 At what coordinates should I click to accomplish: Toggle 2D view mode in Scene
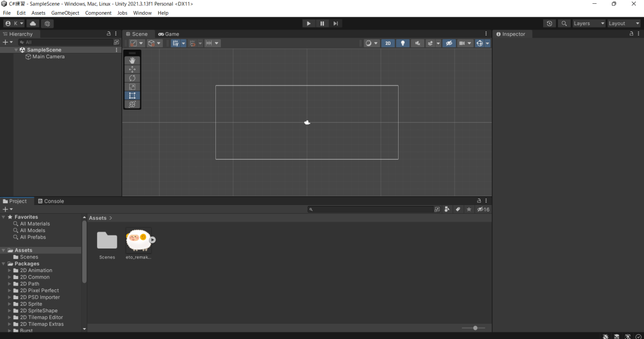coord(388,43)
